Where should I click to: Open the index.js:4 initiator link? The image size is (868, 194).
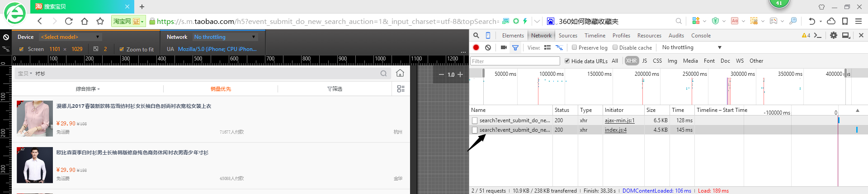616,130
